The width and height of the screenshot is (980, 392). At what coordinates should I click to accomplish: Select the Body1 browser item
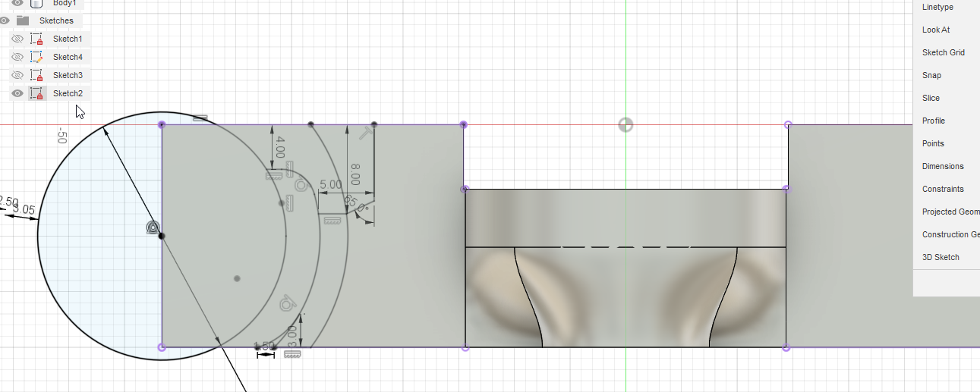65,3
